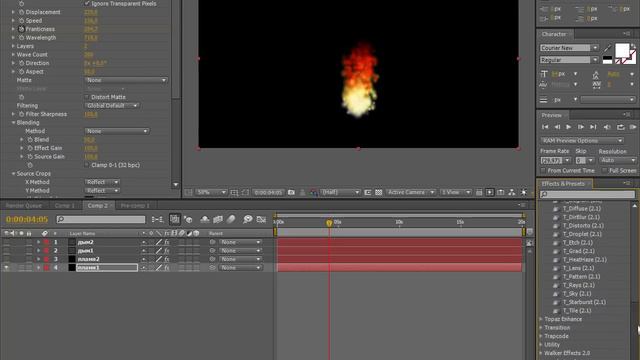Open the Filtering Global Default dropdown
This screenshot has width=640, height=360.
(x=112, y=106)
